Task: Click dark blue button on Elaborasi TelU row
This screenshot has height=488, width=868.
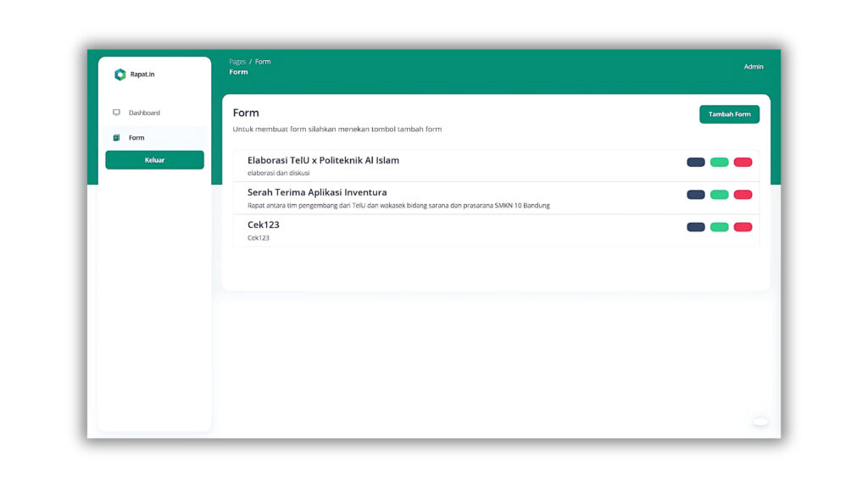Action: coord(696,162)
